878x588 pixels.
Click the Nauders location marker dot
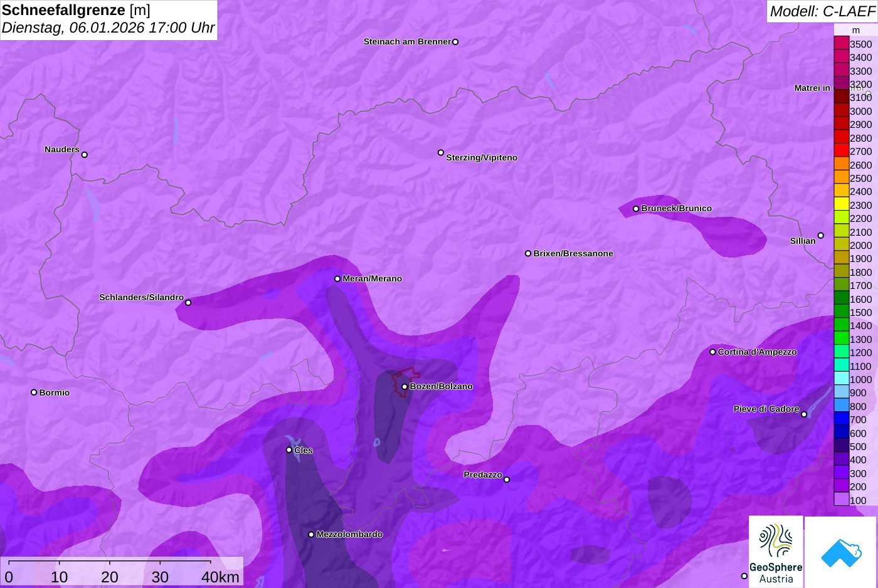(85, 154)
